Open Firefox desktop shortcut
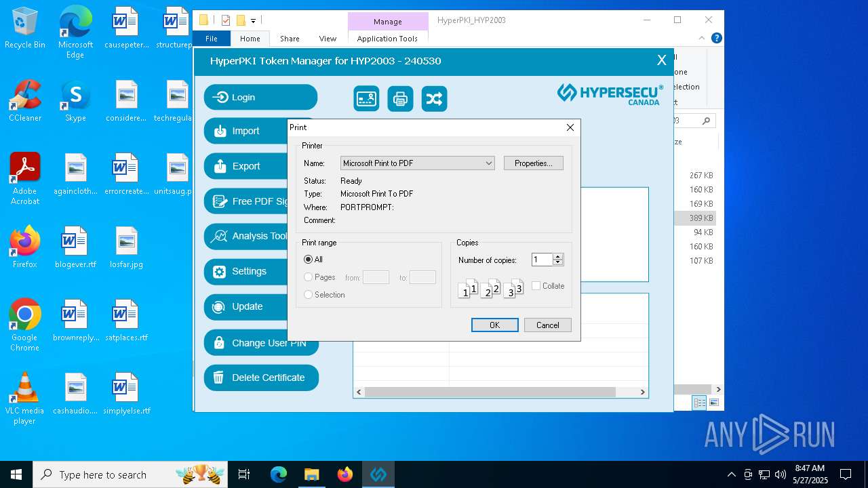The width and height of the screenshot is (868, 488). [x=25, y=247]
